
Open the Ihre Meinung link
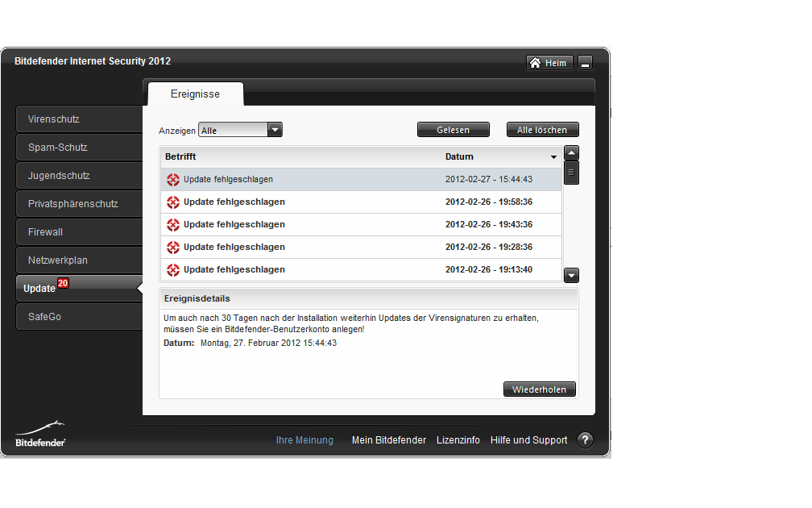(304, 440)
